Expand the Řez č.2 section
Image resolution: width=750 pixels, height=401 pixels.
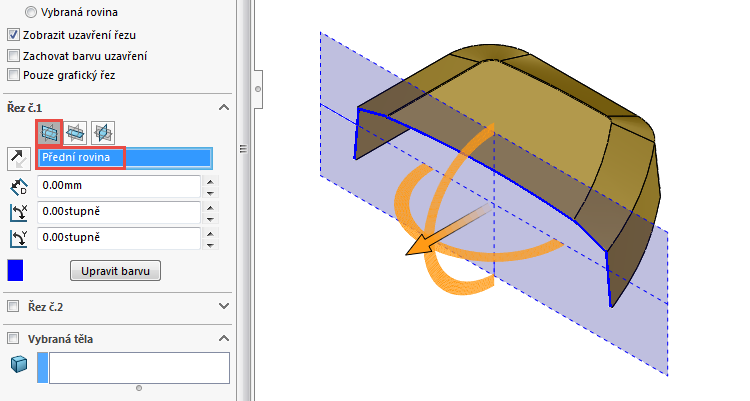[224, 306]
